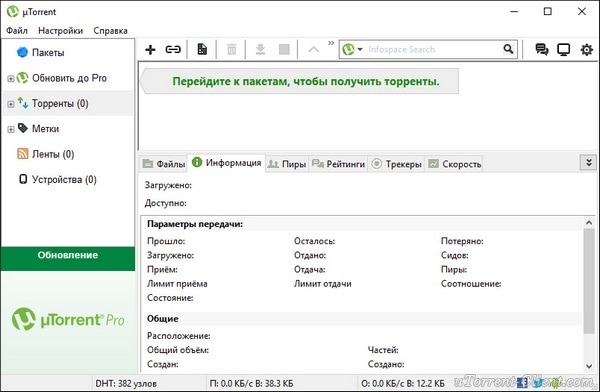This screenshot has height=392, width=600.
Task: Click the Лимит отдачи label
Action: 323,284
